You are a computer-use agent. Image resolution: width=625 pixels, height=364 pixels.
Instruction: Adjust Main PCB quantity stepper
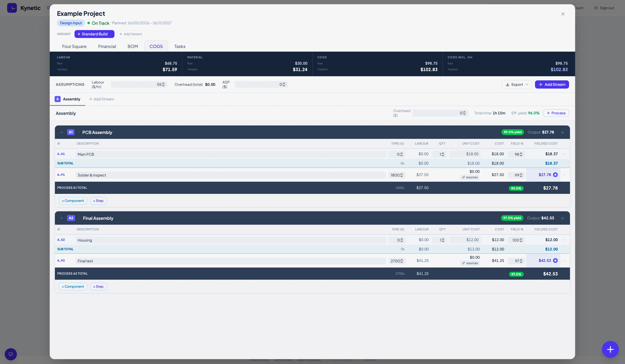443,154
